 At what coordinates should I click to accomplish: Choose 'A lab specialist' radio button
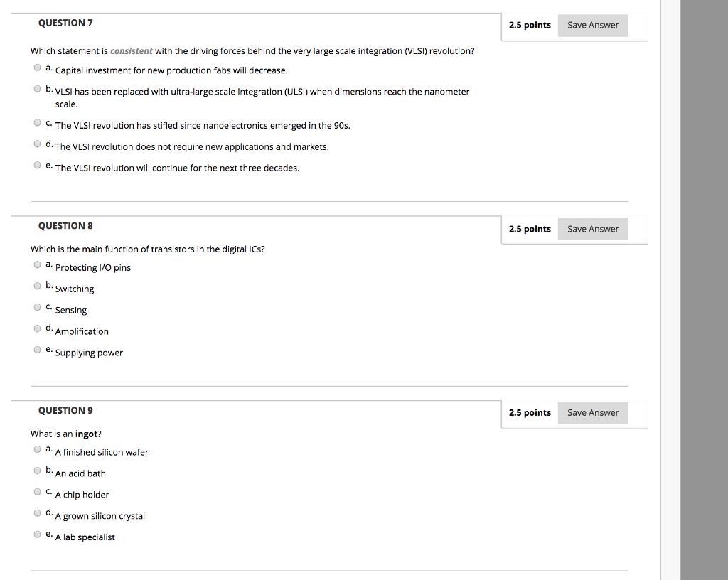pyautogui.click(x=37, y=535)
